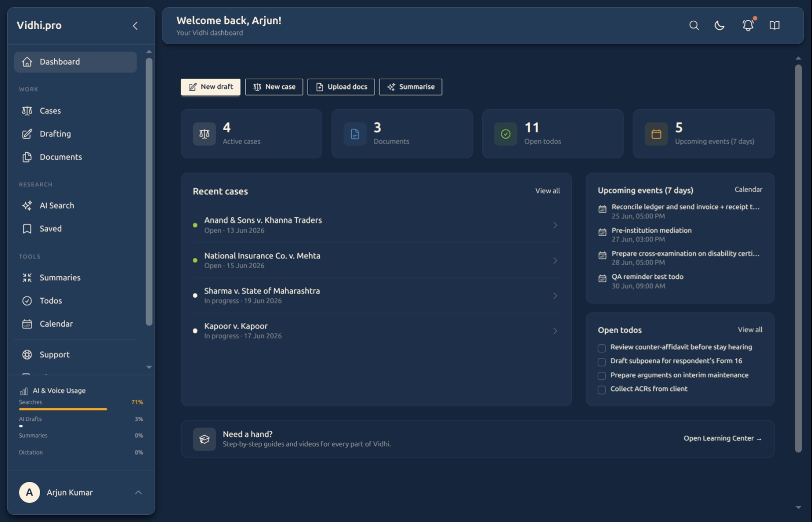Check Draft subpoena for respondent's Form 16
This screenshot has width=812, height=522.
point(602,362)
